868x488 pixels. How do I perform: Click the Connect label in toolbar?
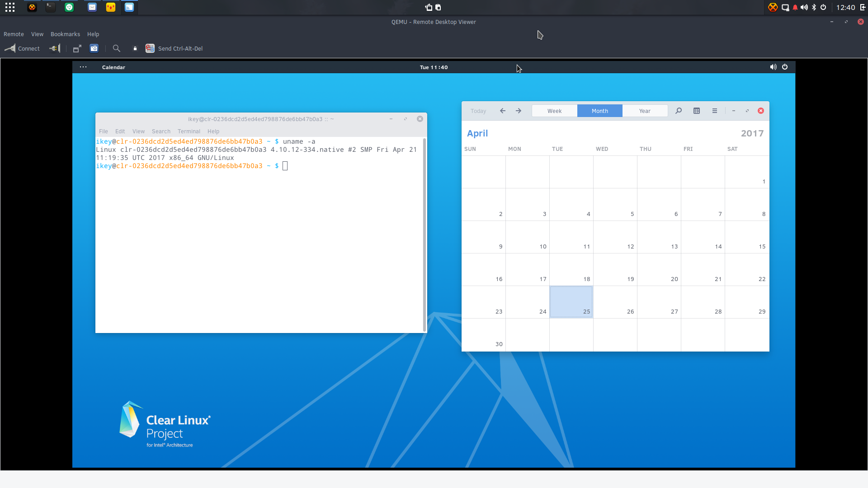(x=29, y=49)
